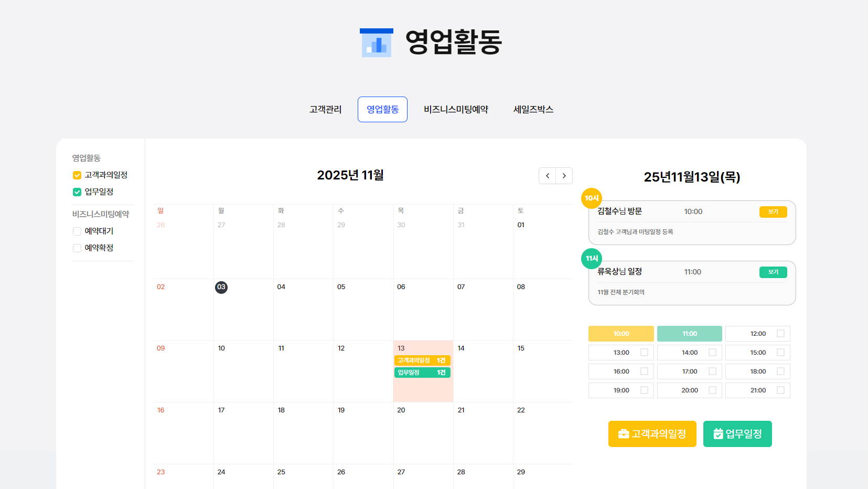The image size is (868, 489).
Task: Open 고객과의일정 1건 event on day 13
Action: (x=422, y=360)
